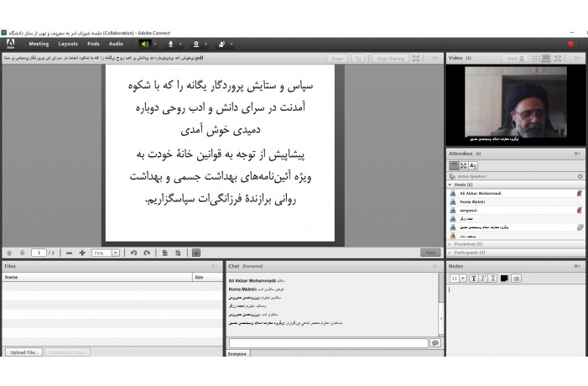Toggle the hand pan tool
The image size is (588, 386).
196,253
